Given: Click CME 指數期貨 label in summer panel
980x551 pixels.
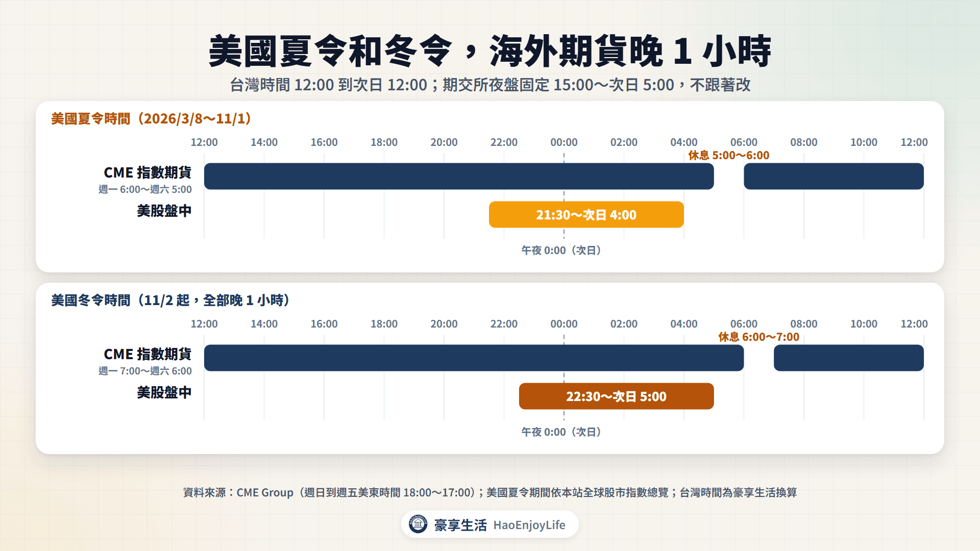Looking at the screenshot, I should pos(148,172).
